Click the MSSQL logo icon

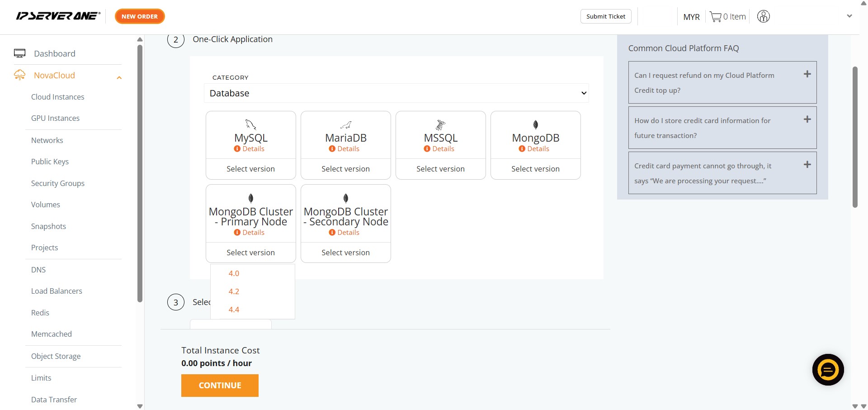click(440, 124)
